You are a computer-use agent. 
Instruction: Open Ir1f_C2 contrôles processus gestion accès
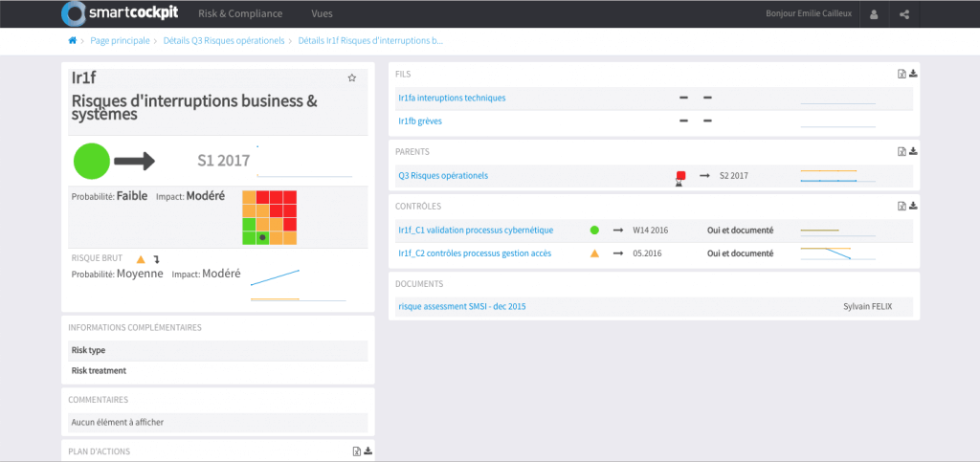(x=475, y=253)
